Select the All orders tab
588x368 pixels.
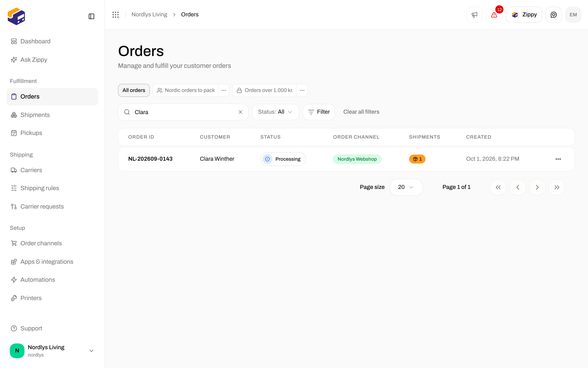click(x=134, y=90)
